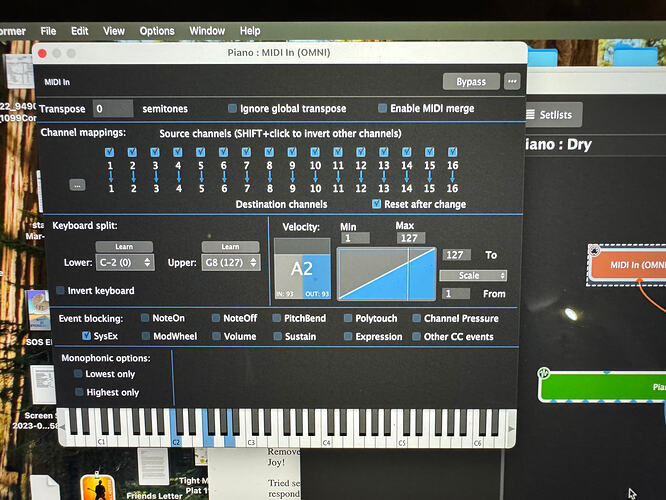Uncheck source channel 16 checkbox
666x500 pixels.
pyautogui.click(x=452, y=152)
